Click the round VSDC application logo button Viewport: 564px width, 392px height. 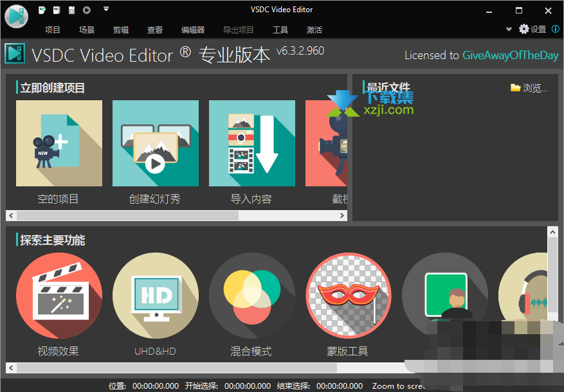coord(17,17)
